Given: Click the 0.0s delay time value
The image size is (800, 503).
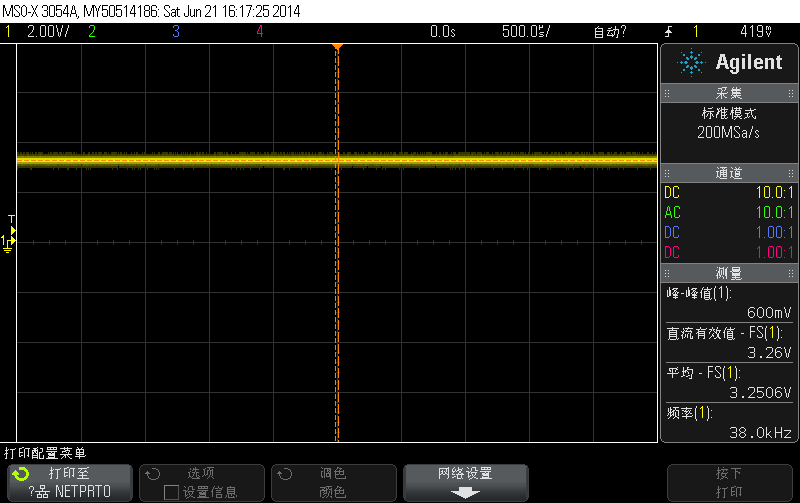Looking at the screenshot, I should 442,32.
